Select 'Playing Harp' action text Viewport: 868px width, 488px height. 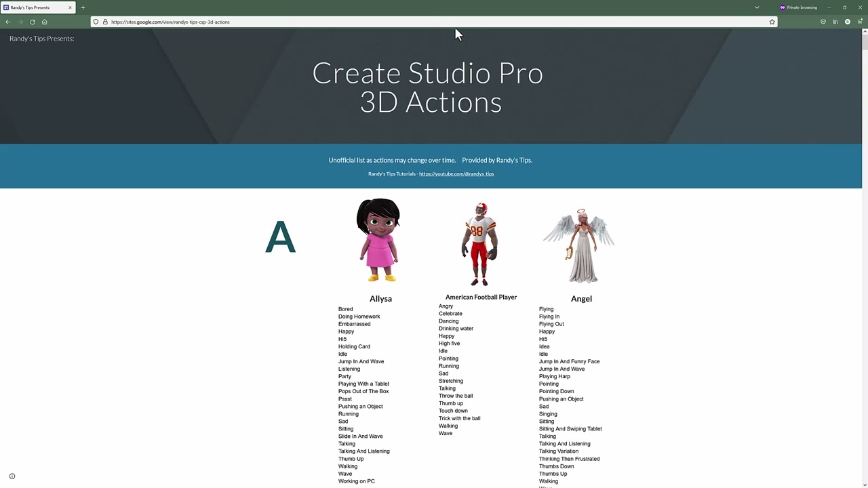(555, 376)
